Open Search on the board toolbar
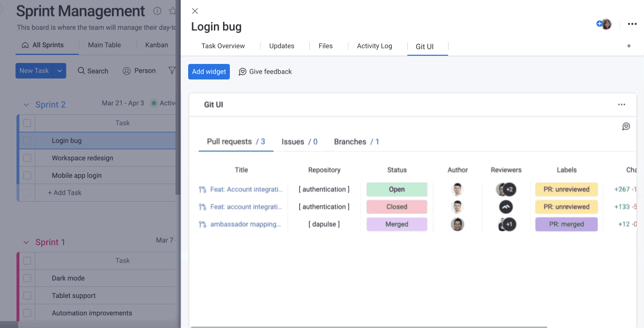Screen dimensions: 644x328 [93, 71]
